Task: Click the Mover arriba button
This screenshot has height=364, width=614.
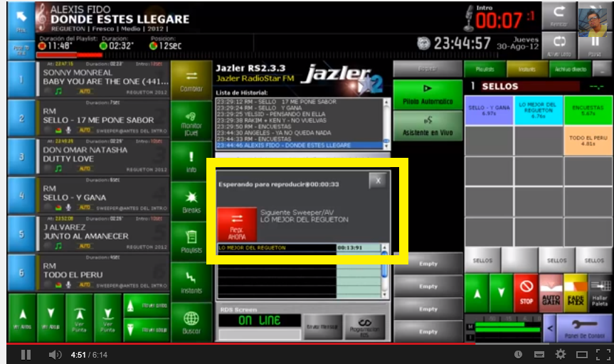Action: [x=147, y=306]
